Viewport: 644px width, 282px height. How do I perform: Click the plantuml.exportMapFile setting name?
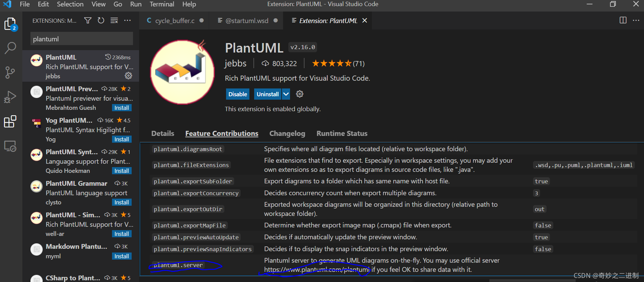(190, 225)
